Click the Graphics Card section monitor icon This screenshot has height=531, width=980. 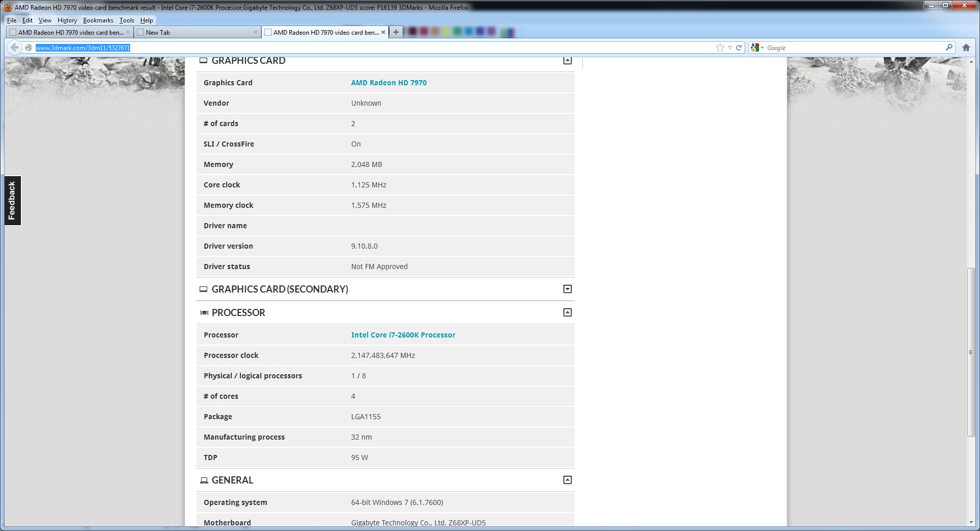203,61
